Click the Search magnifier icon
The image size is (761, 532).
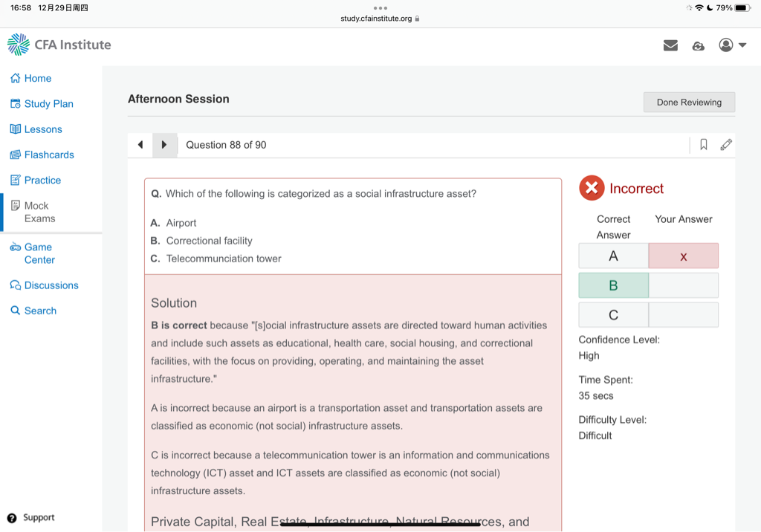point(16,310)
